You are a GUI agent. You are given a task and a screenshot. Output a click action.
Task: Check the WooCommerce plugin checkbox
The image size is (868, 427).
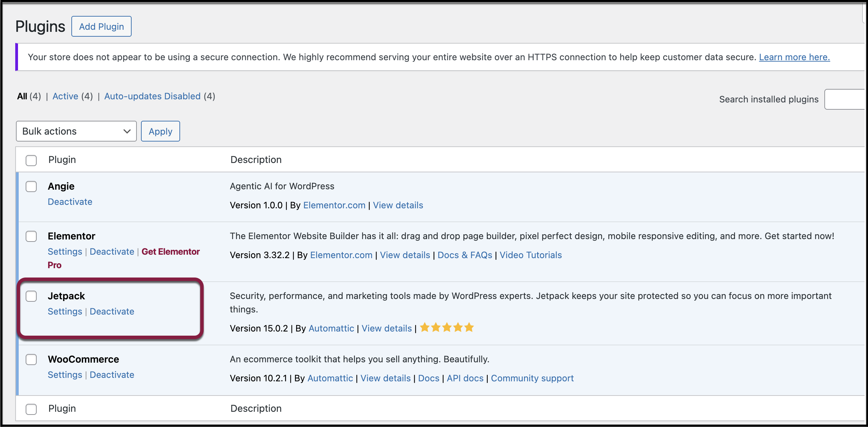point(31,360)
